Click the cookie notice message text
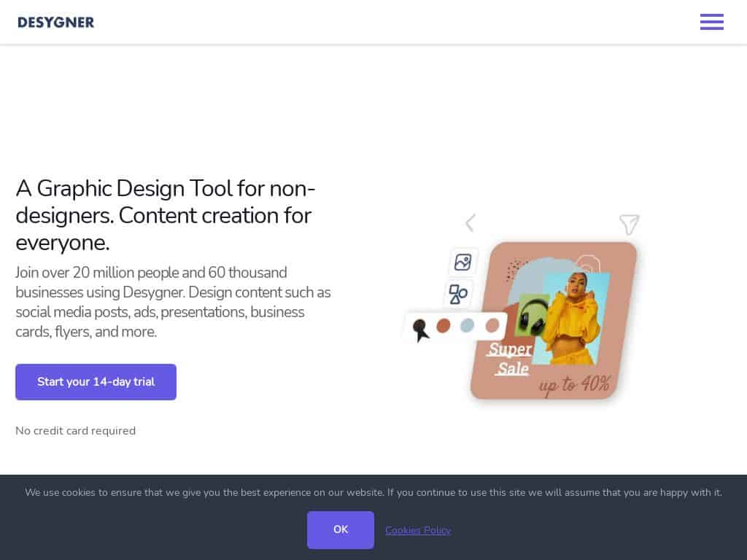Viewport: 747px width, 560px height. [x=373, y=492]
